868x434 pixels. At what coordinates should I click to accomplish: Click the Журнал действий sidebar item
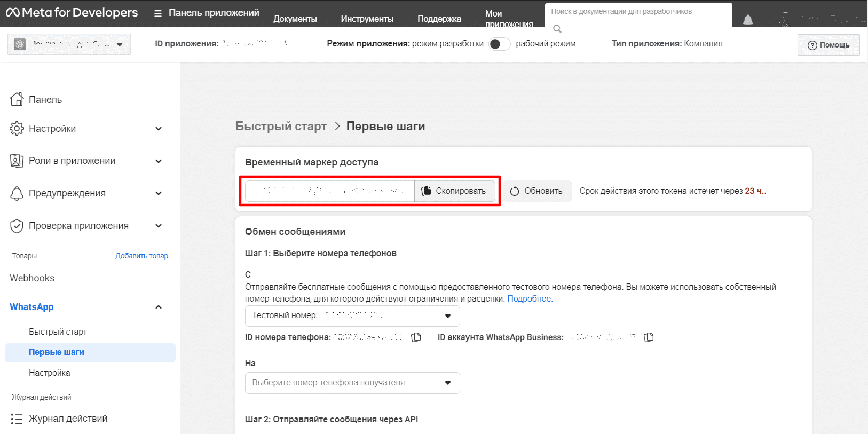(x=68, y=419)
